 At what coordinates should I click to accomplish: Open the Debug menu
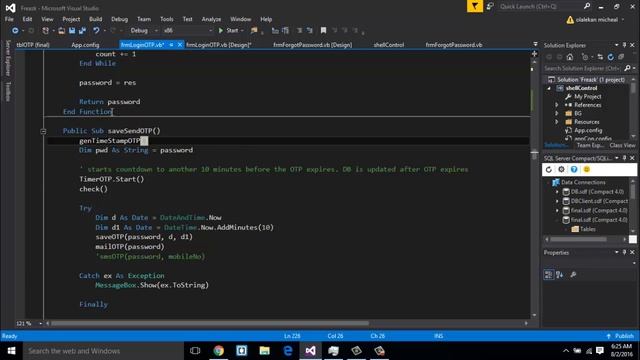pos(119,19)
